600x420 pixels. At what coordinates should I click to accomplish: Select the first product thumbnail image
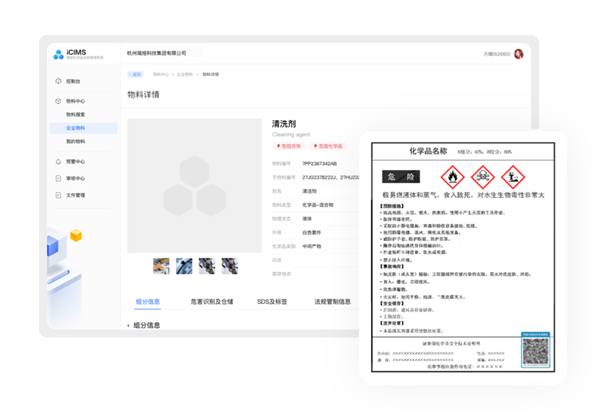click(x=161, y=266)
